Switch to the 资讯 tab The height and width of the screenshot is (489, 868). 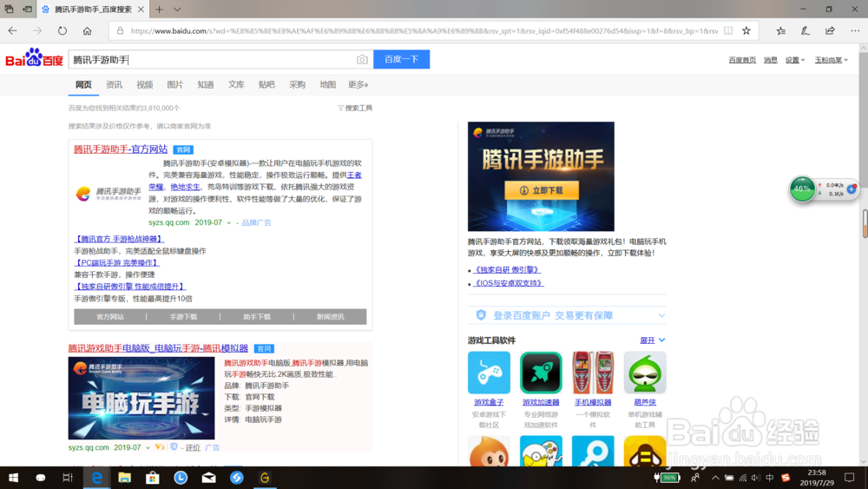pos(114,85)
